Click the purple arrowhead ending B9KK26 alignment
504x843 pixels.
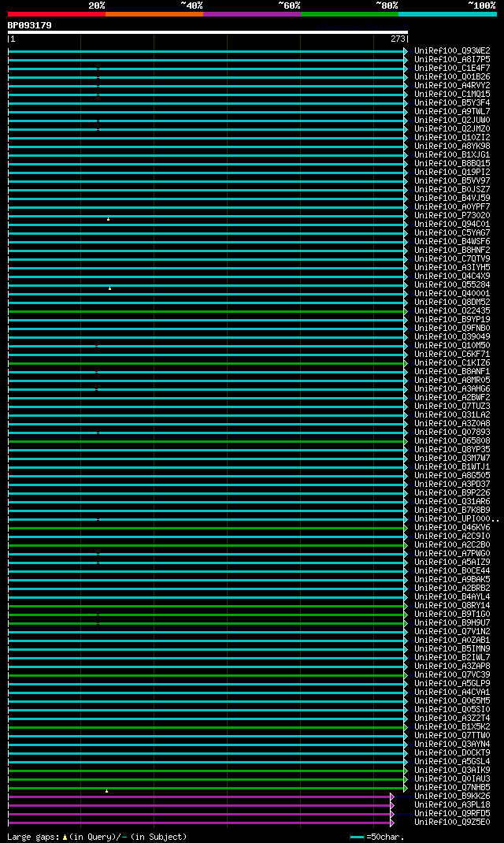(x=392, y=797)
